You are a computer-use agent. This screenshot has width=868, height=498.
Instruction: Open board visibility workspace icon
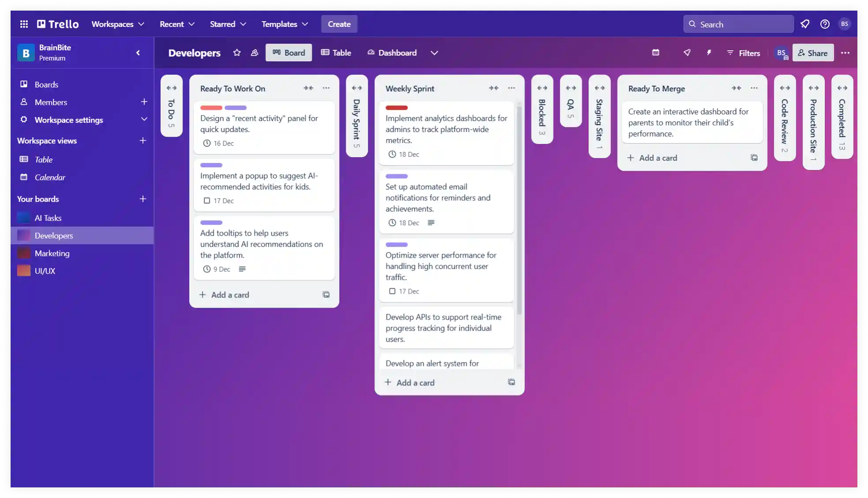pyautogui.click(x=254, y=53)
